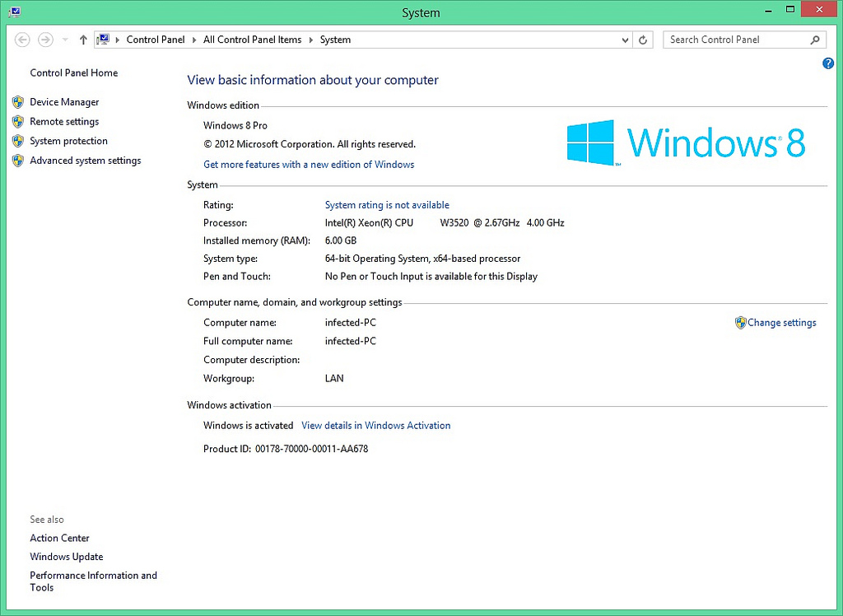This screenshot has height=616, width=843.
Task: Click the Workgroup value LAN
Action: tap(334, 379)
